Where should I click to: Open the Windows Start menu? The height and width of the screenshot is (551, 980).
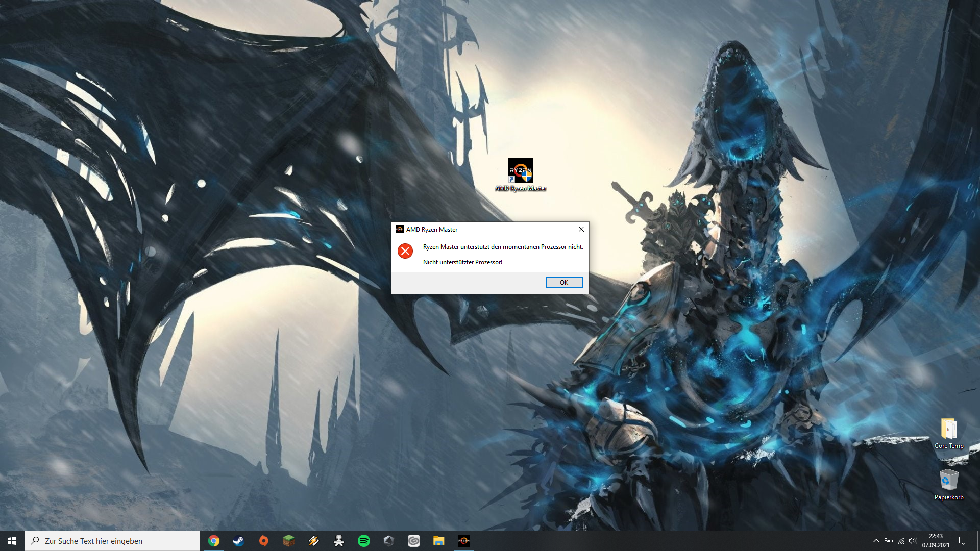tap(12, 541)
